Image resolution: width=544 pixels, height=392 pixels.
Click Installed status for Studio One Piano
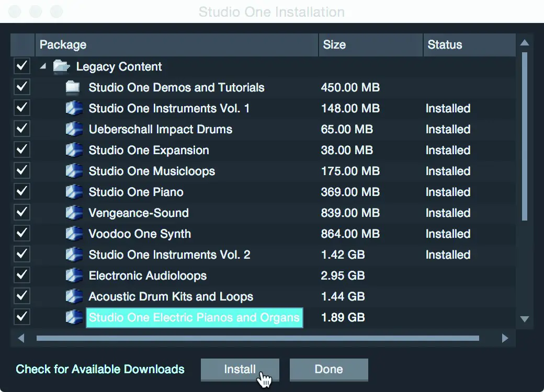pos(448,192)
